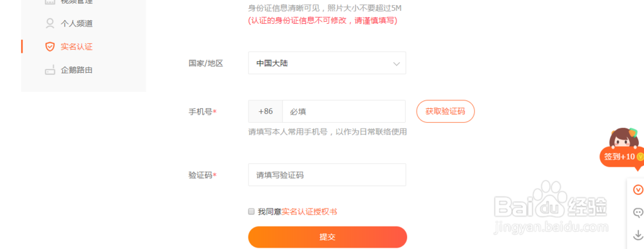The width and height of the screenshot is (644, 249).
Task: Click the 个人频道 person icon
Action: 50,23
